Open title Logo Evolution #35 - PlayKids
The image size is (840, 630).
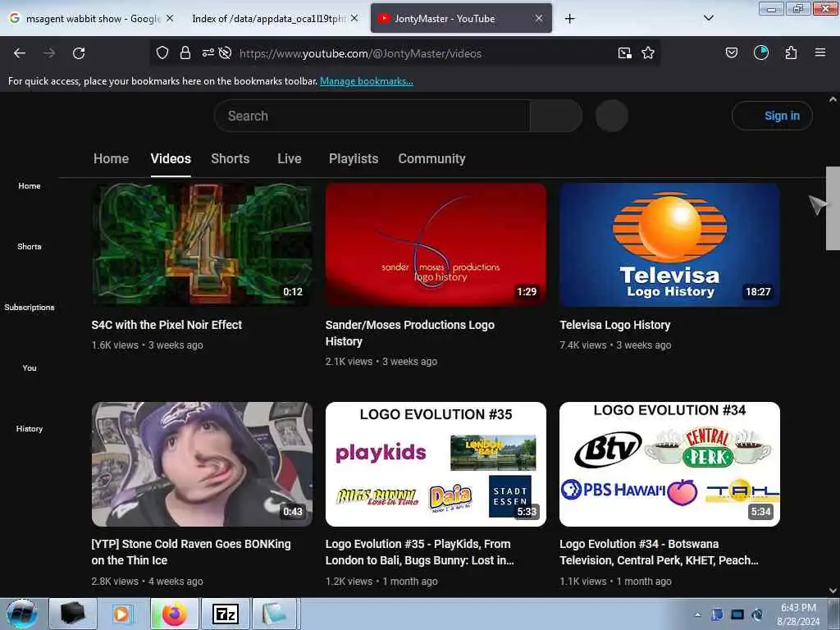419,552
